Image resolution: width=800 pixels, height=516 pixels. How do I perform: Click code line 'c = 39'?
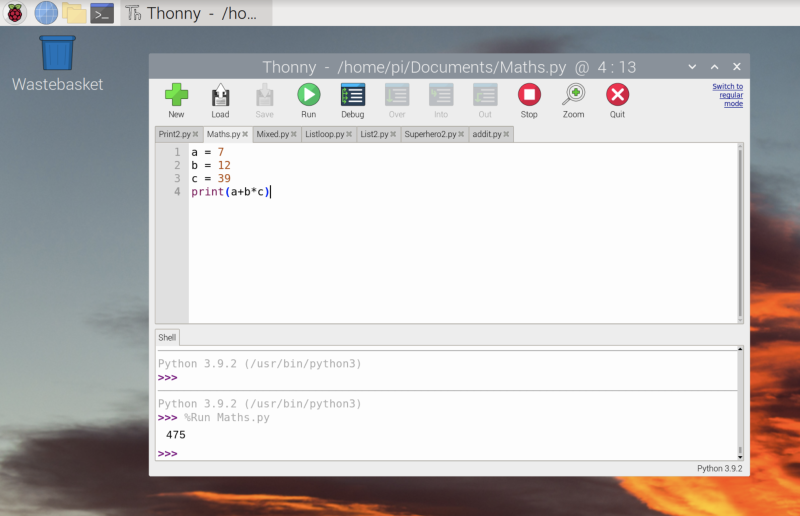click(211, 179)
